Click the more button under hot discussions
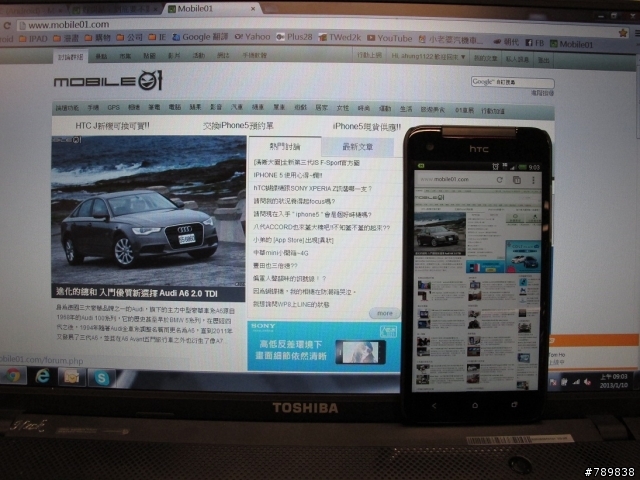 384,313
